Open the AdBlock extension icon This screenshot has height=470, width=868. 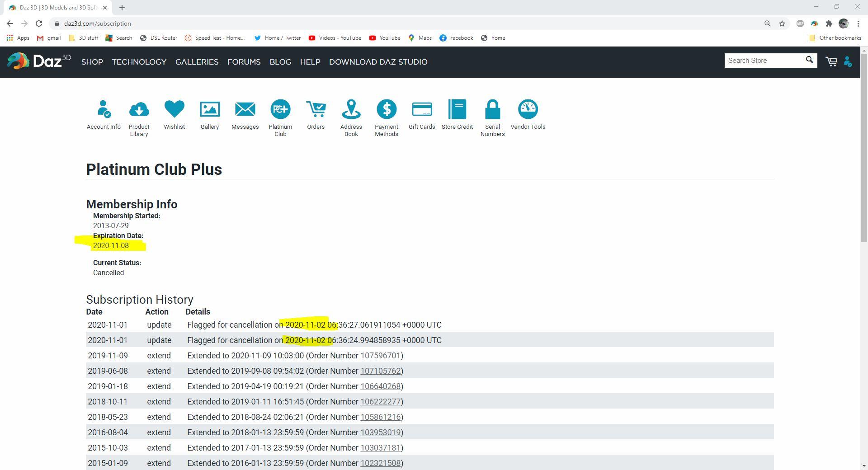(x=800, y=23)
